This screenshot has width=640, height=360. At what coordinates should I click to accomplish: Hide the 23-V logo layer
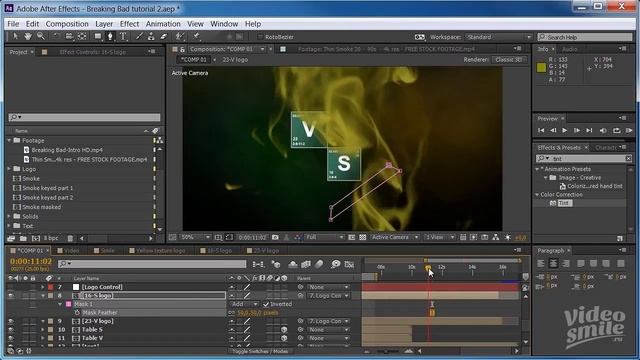pyautogui.click(x=11, y=321)
